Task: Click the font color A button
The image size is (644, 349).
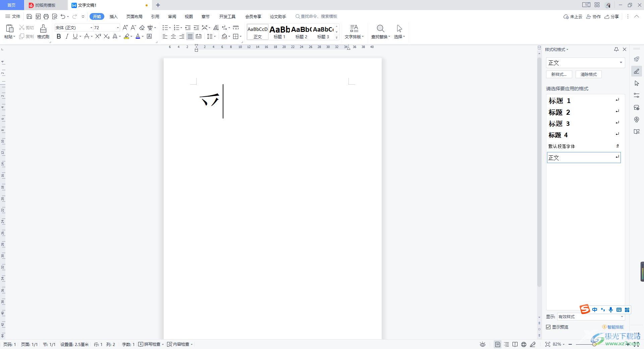Action: tap(138, 36)
